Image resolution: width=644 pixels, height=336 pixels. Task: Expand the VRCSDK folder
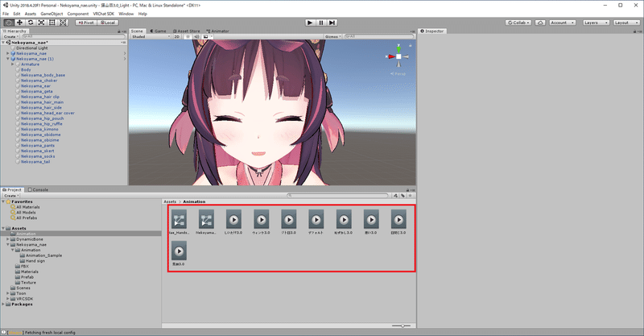[8, 299]
